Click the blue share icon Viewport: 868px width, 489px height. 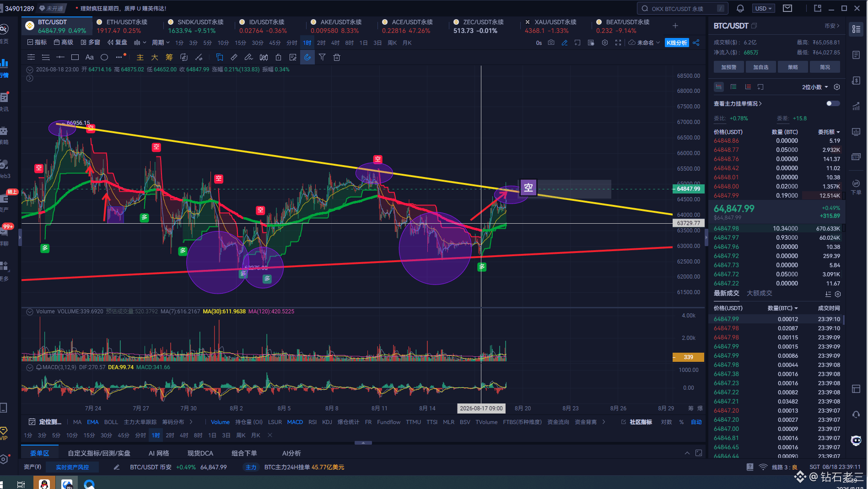[x=696, y=43]
